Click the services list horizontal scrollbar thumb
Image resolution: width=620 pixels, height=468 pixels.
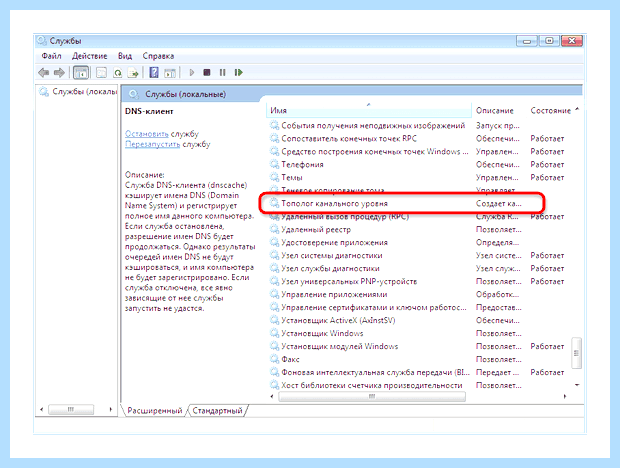(372, 396)
